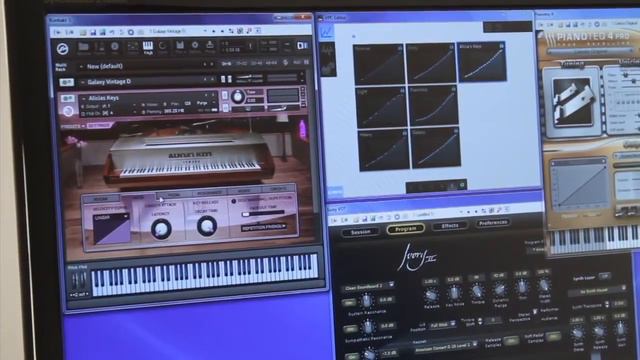Viewport: 640px width, 360px height.
Task: Open Linear velocity curve dropdown
Action: (x=111, y=218)
